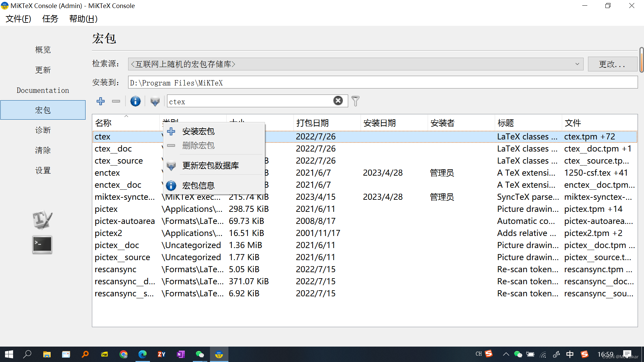Open Microsoft Edge from the taskbar

[143, 354]
